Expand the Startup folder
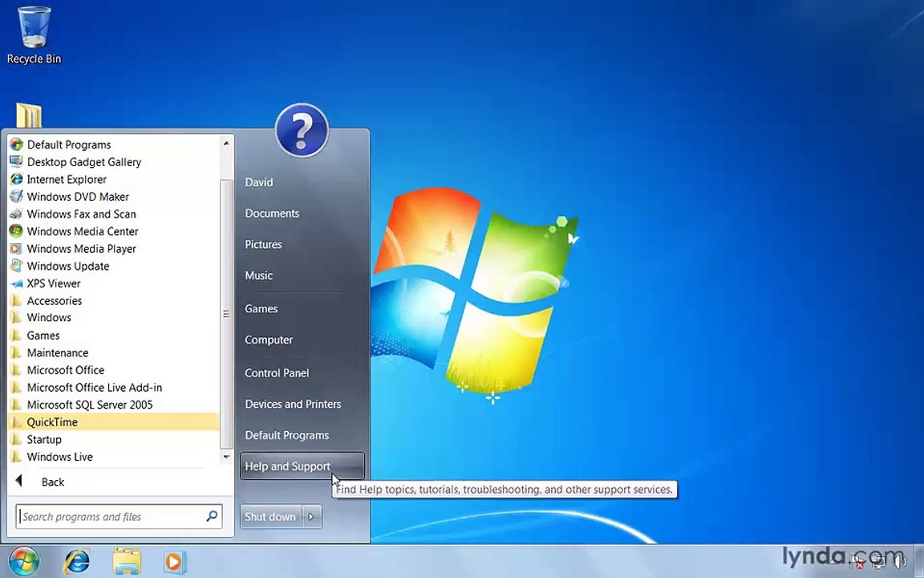The width and height of the screenshot is (924, 578). [x=113, y=439]
